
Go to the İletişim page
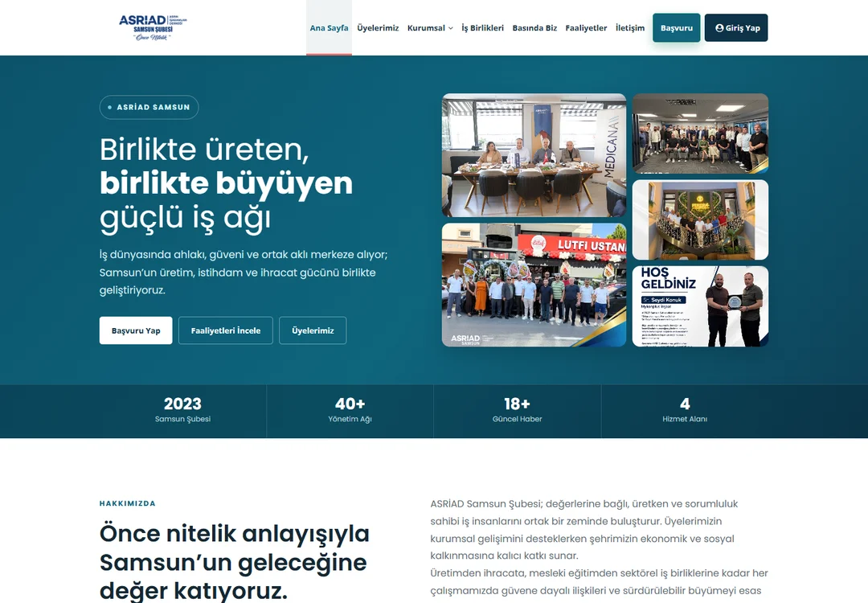[x=630, y=27]
